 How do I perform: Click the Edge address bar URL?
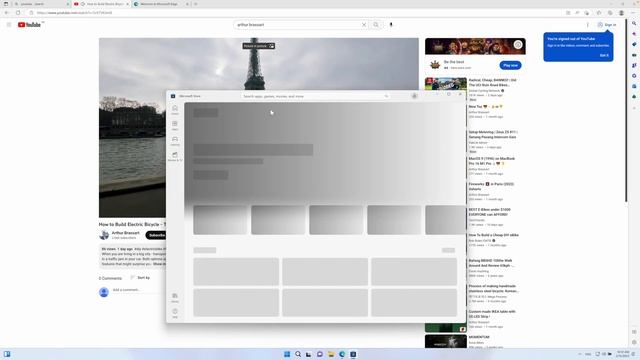click(74, 13)
